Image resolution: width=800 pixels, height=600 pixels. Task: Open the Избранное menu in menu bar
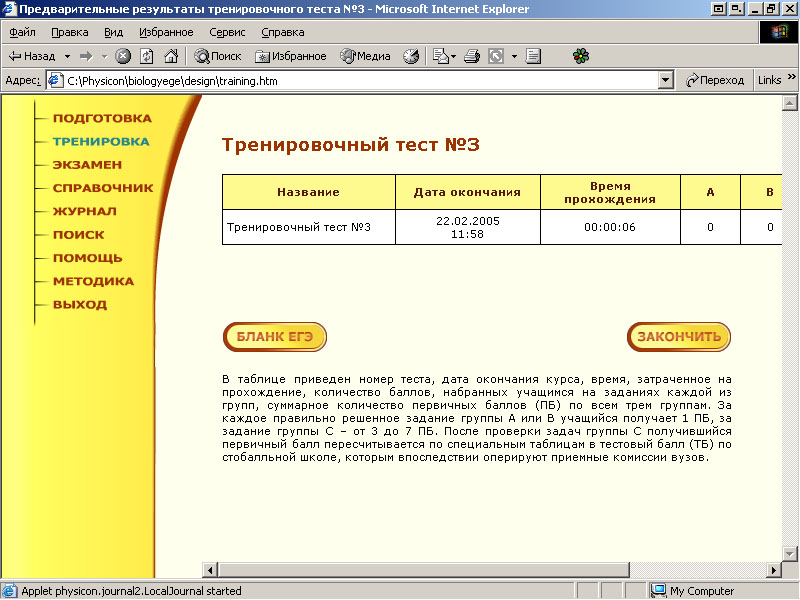coord(166,32)
